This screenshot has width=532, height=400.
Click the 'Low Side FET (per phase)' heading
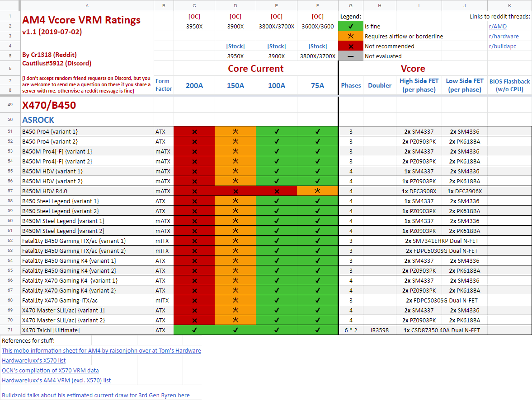click(465, 85)
